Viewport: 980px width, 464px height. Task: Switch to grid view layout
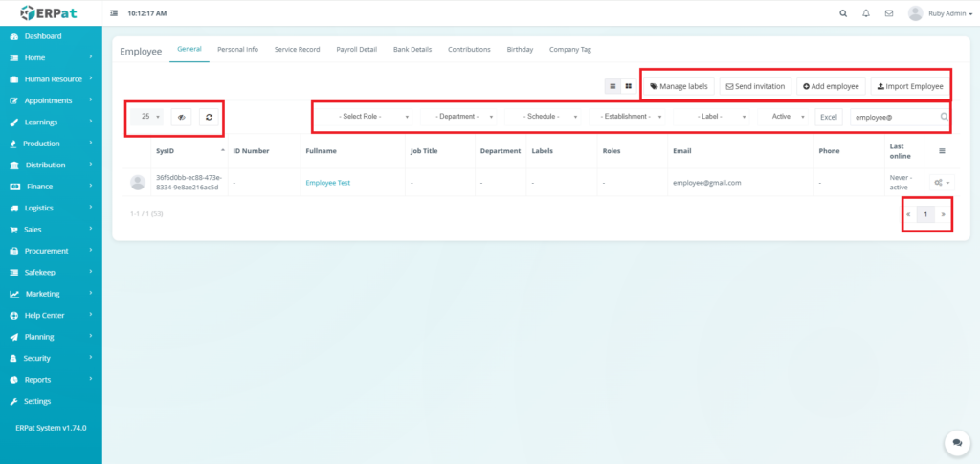coord(628,86)
